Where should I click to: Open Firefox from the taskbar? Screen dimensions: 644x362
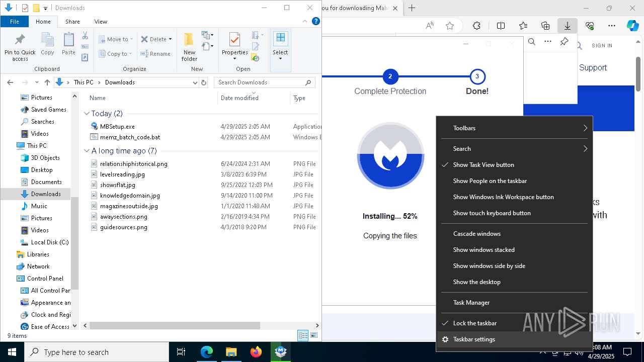coord(256,352)
